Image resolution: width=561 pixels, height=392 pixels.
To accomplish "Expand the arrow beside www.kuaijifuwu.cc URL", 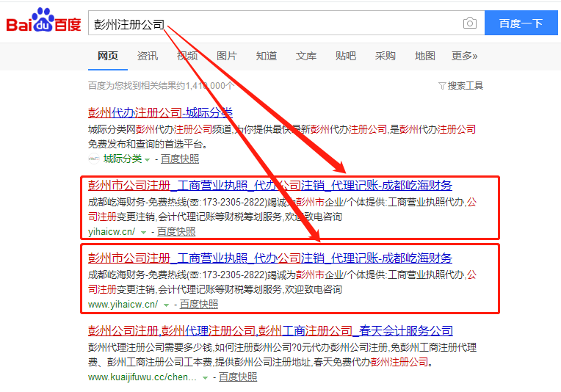I will point(206,377).
